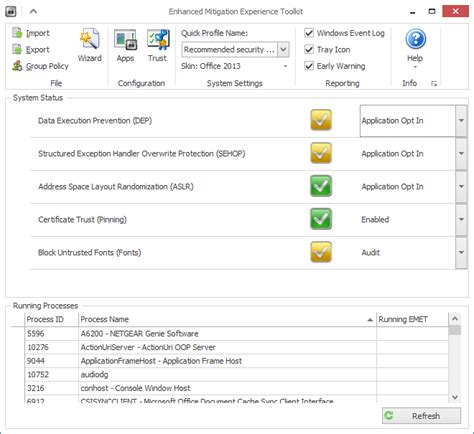Click Process ID 9044 cell
474x434 pixels.
[51, 361]
